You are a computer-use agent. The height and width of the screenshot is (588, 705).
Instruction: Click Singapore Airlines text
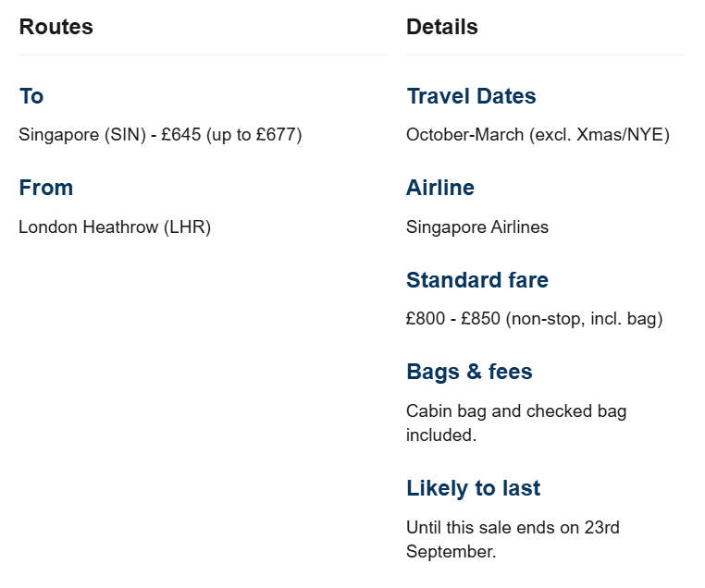(477, 227)
